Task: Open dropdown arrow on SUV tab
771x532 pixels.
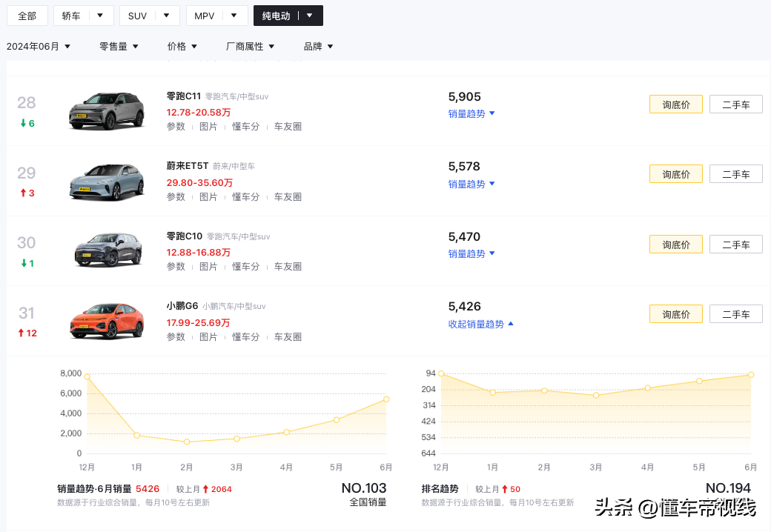Action: pyautogui.click(x=167, y=16)
